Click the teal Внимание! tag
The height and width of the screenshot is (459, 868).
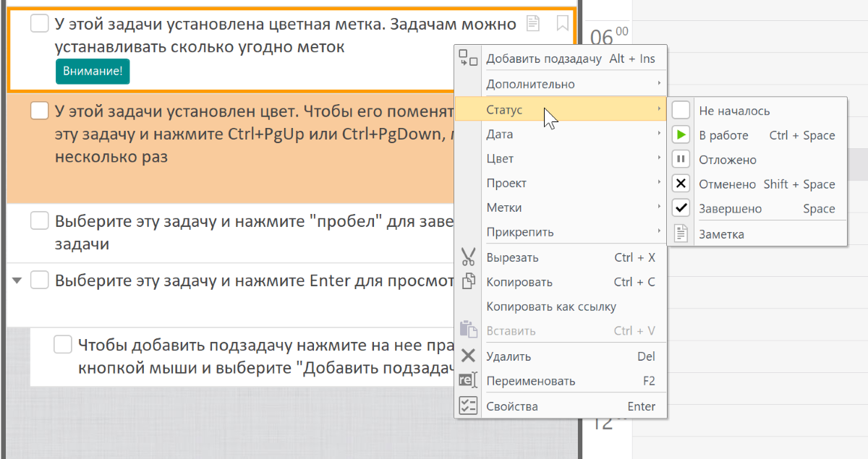[93, 72]
